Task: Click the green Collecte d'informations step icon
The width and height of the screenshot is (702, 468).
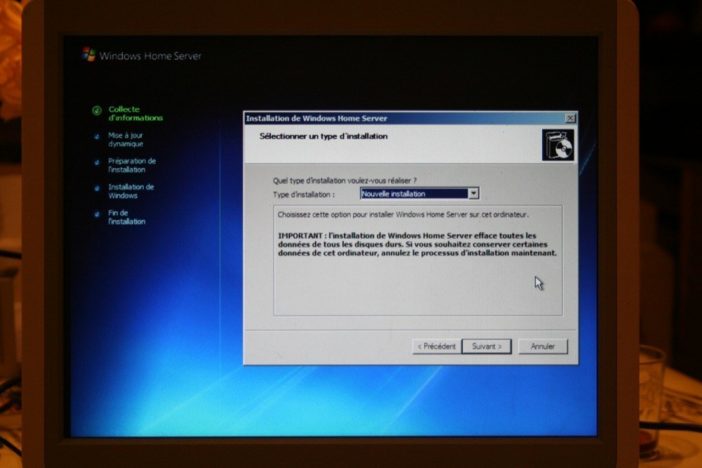Action: click(97, 110)
